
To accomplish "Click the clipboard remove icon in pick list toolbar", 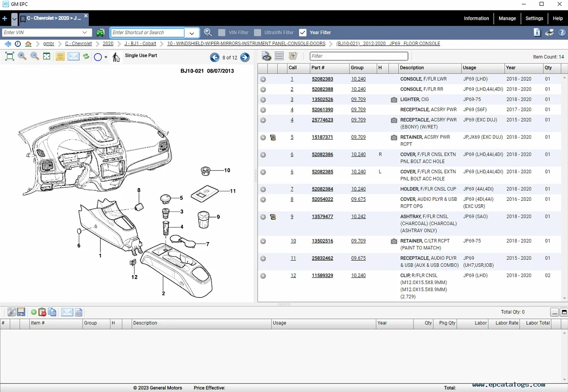I will (42, 312).
